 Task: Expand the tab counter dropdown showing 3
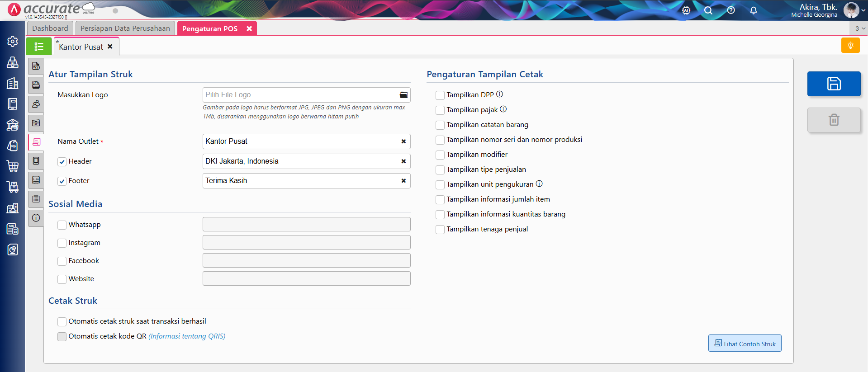coord(859,28)
